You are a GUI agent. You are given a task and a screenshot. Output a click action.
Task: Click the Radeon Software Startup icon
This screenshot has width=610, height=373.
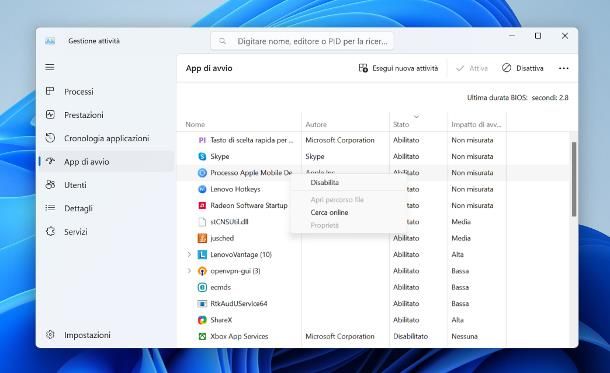[x=202, y=205]
